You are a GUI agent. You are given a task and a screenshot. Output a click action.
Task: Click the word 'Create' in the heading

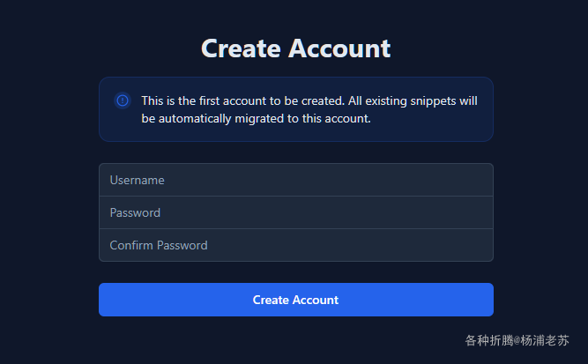pyautogui.click(x=241, y=48)
